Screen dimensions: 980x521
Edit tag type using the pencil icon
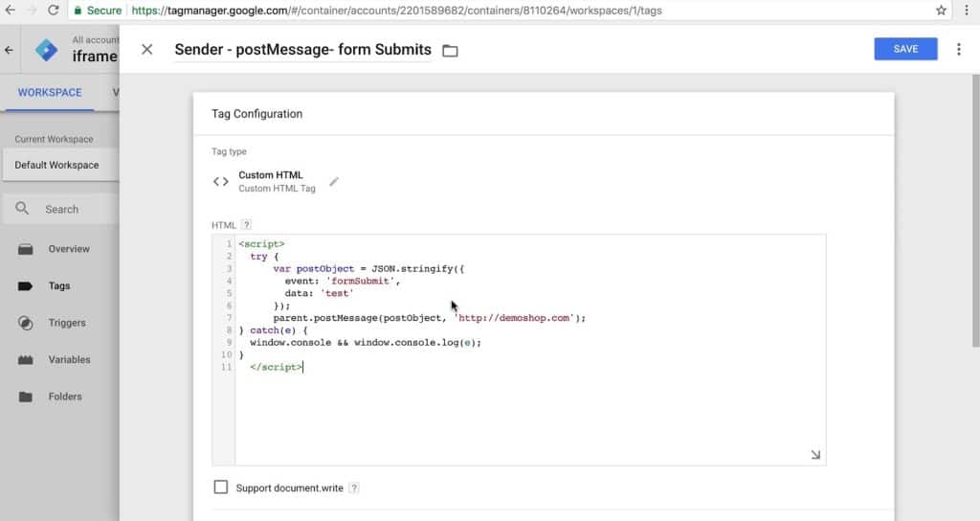point(334,181)
